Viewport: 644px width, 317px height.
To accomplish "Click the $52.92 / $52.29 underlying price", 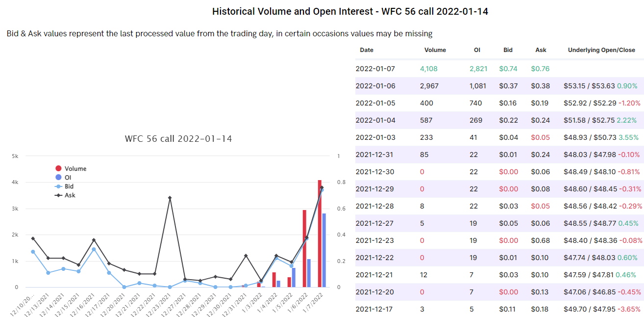I will [x=590, y=103].
